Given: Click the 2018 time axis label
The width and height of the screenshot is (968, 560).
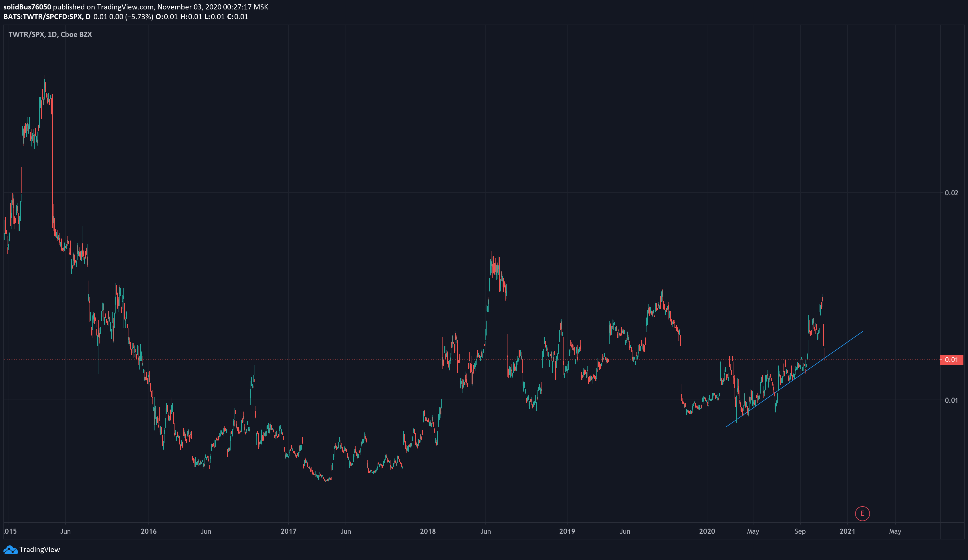Looking at the screenshot, I should 428,531.
